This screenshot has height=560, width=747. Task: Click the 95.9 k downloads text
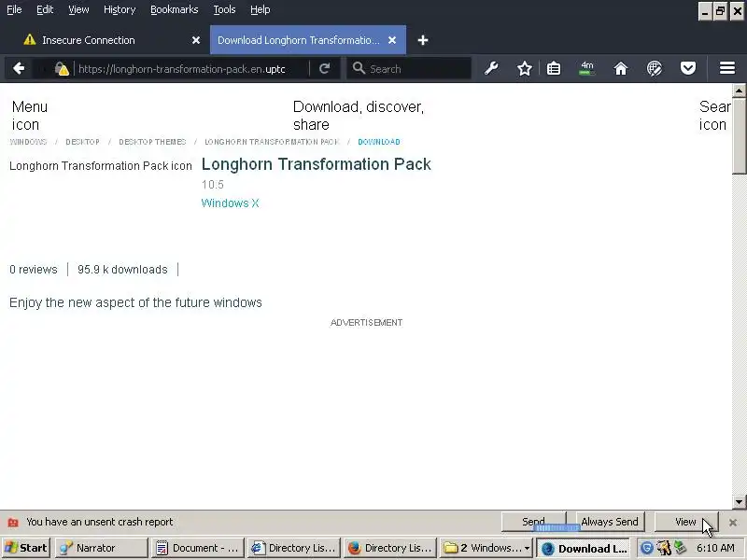point(122,270)
